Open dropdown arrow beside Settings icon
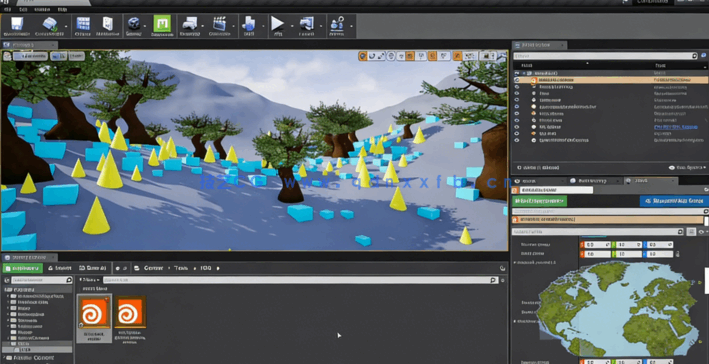 pos(145,26)
